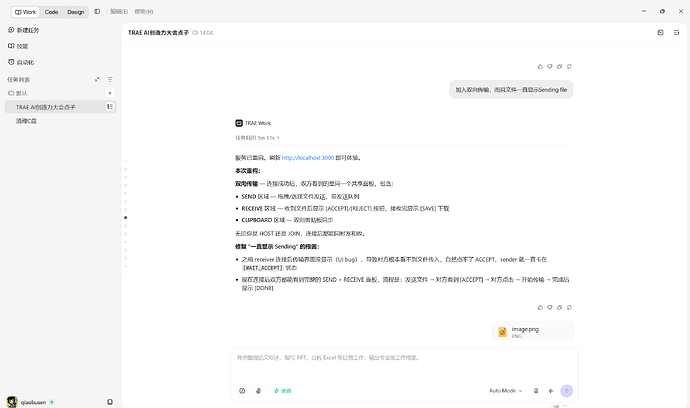Send message with the purple arrow button

pyautogui.click(x=566, y=390)
